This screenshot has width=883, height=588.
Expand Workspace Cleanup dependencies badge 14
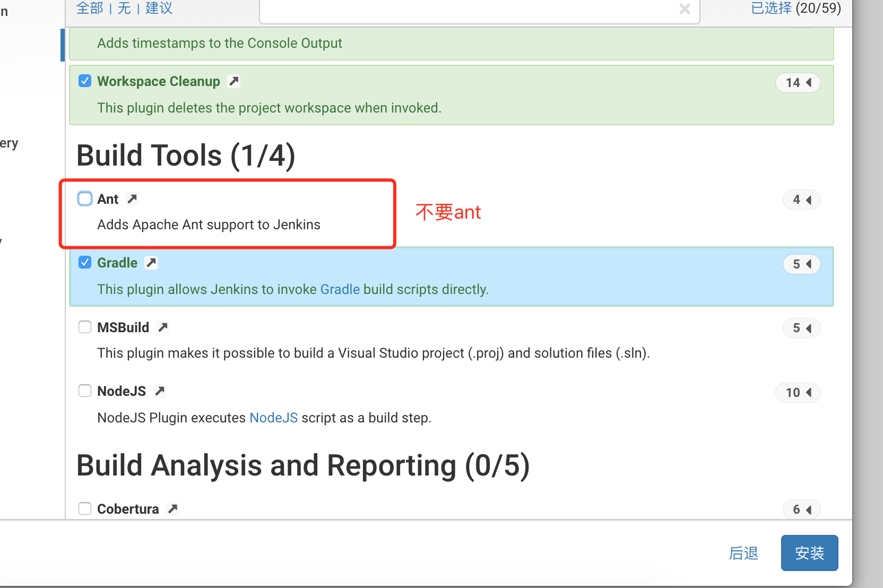tap(798, 83)
